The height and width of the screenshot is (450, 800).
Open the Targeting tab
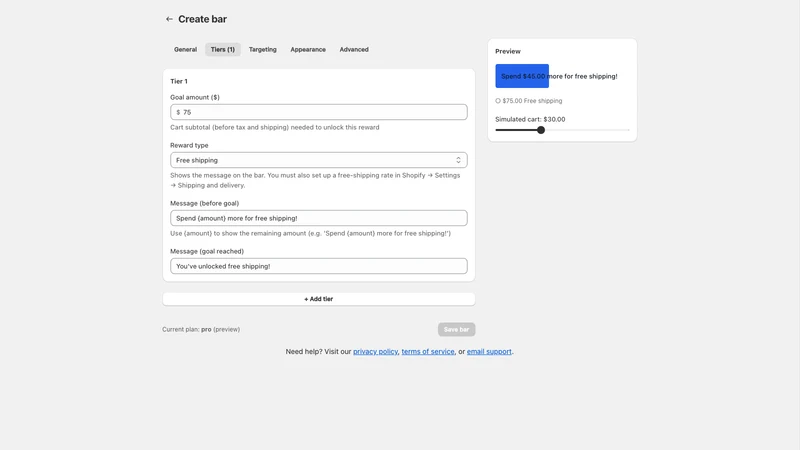click(262, 49)
